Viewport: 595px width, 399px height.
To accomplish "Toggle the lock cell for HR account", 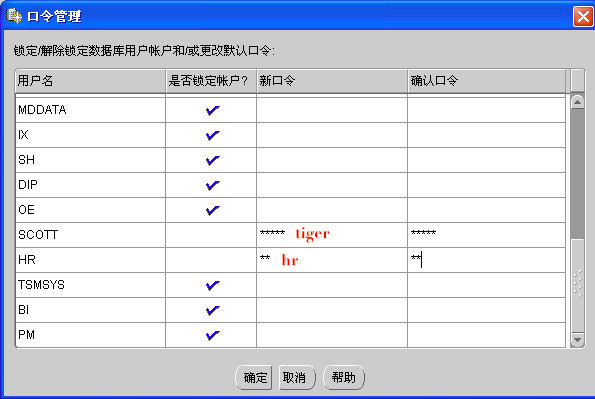I will [x=211, y=260].
